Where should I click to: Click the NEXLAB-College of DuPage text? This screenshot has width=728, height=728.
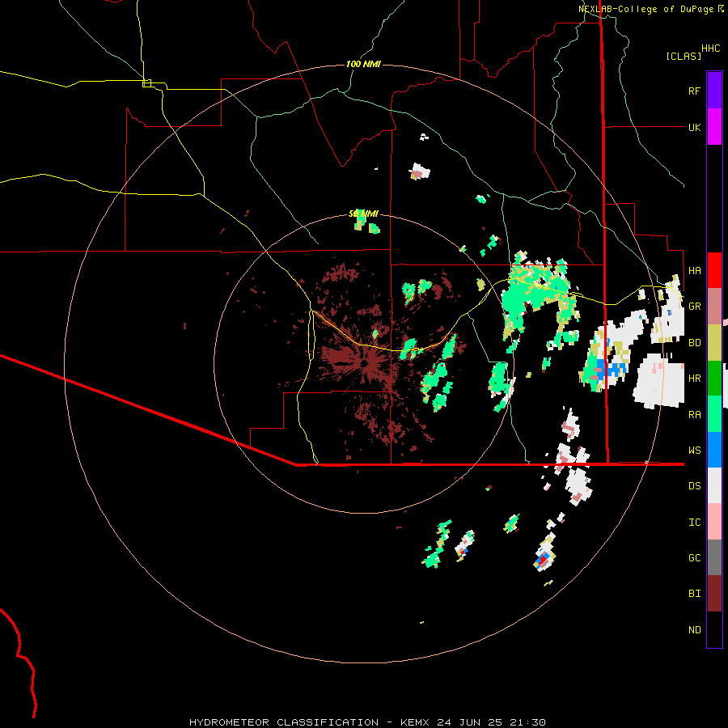click(x=647, y=9)
